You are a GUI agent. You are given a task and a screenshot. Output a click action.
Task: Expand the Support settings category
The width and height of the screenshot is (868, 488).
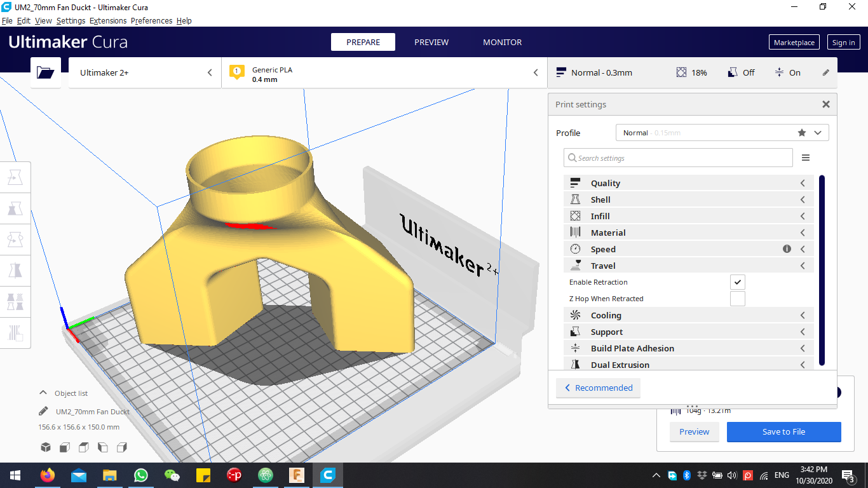coord(689,332)
